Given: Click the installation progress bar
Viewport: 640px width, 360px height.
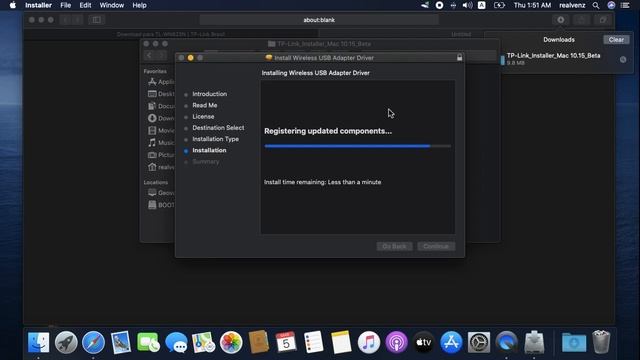Looking at the screenshot, I should 358,146.
